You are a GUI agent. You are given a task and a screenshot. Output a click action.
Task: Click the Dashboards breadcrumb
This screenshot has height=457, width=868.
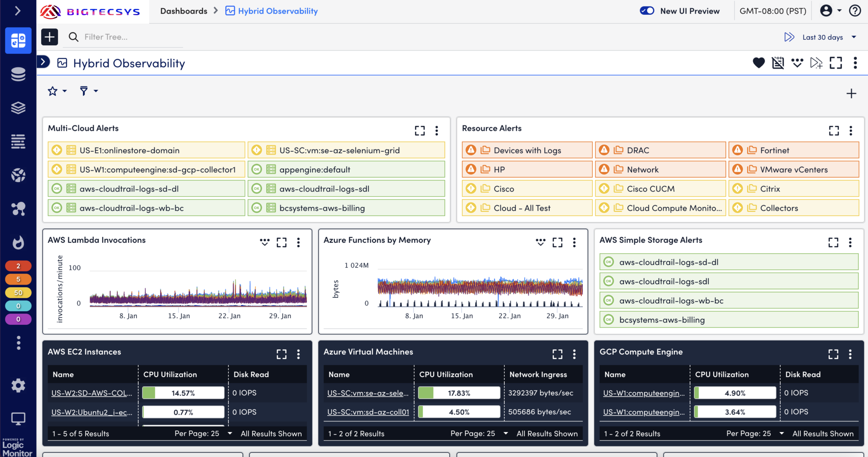184,11
